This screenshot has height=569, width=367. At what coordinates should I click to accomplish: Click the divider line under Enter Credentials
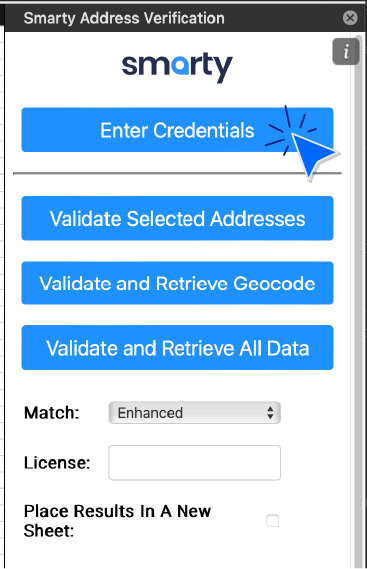pyautogui.click(x=177, y=173)
